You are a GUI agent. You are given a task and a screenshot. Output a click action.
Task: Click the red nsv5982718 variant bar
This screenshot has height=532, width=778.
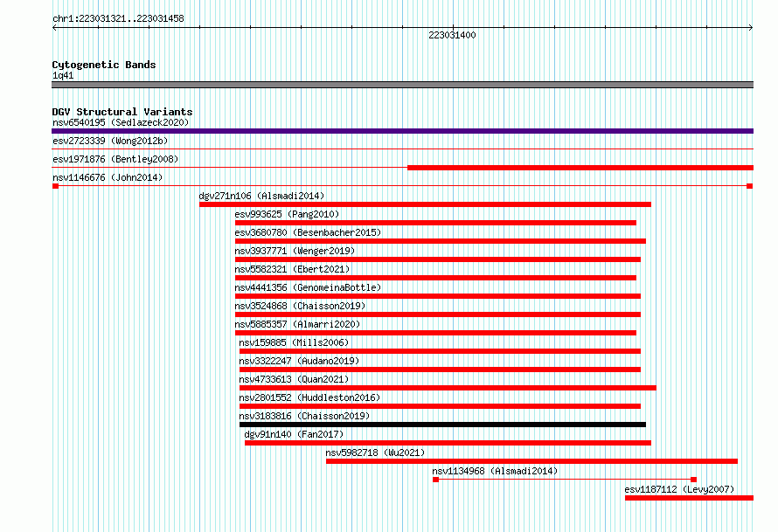(x=531, y=461)
